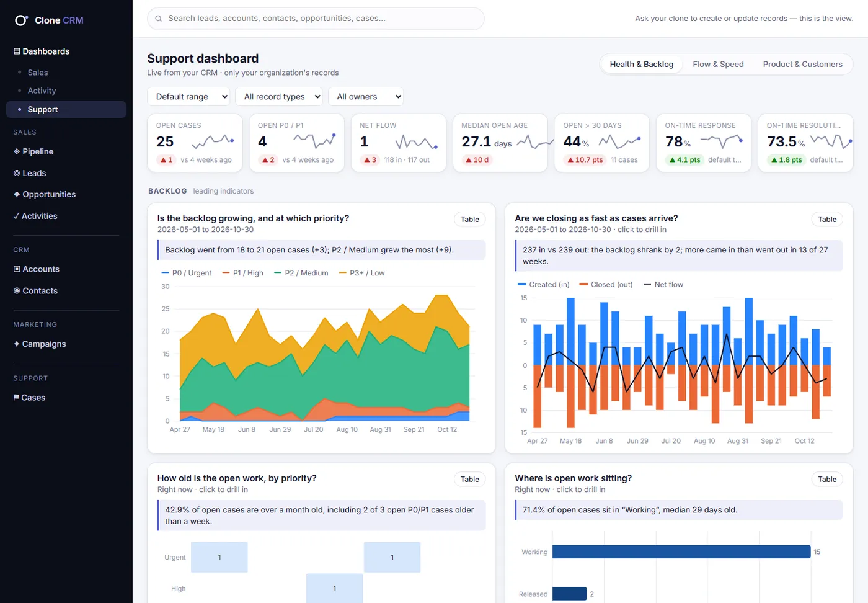Click the Net Flow sparkline

pos(417,142)
